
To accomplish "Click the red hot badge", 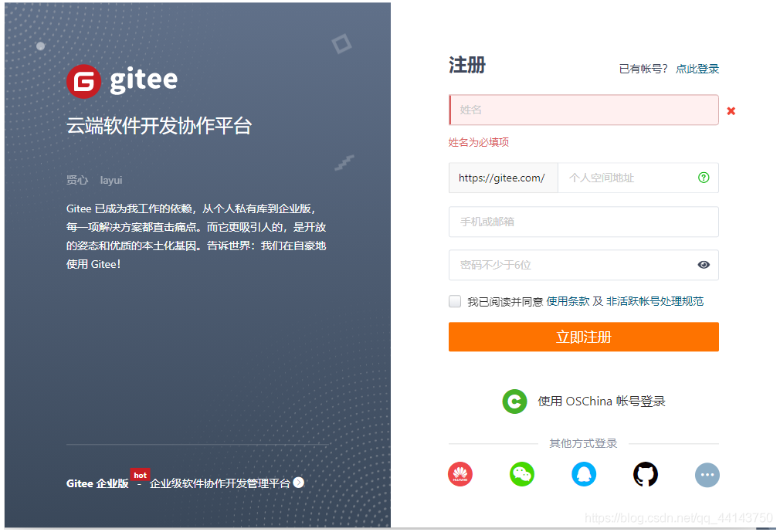I will [140, 475].
